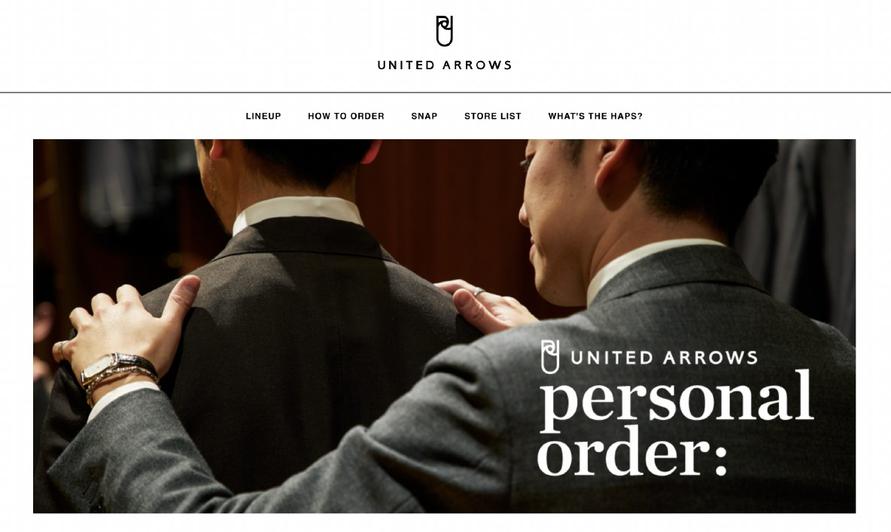Screen dimensions: 891x532
Task: Click the header UNITED ARROWS wordmark text
Action: [x=444, y=65]
